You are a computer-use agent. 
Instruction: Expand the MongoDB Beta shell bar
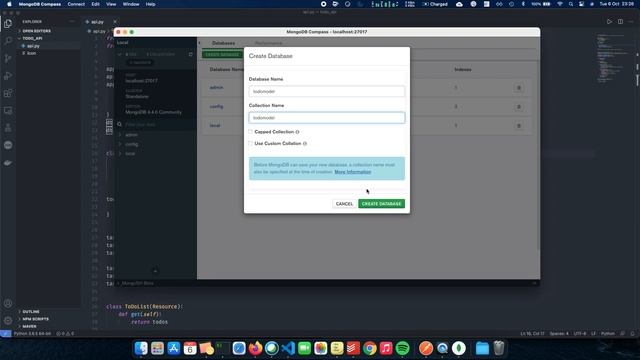click(137, 283)
